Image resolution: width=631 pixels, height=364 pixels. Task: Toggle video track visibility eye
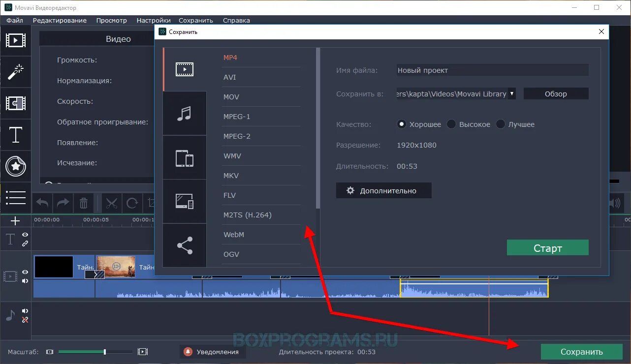(x=25, y=272)
